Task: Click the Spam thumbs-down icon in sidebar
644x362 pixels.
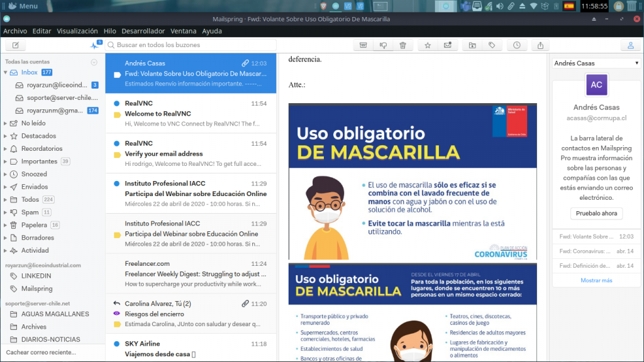Action: (x=14, y=212)
